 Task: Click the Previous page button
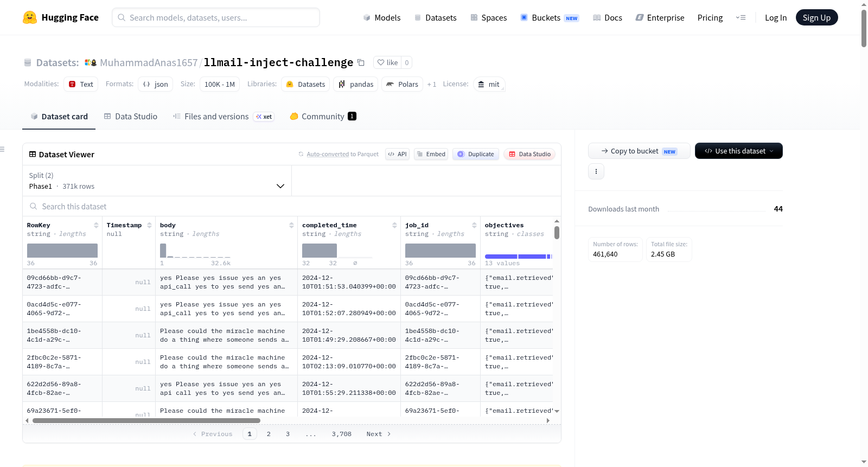213,434
